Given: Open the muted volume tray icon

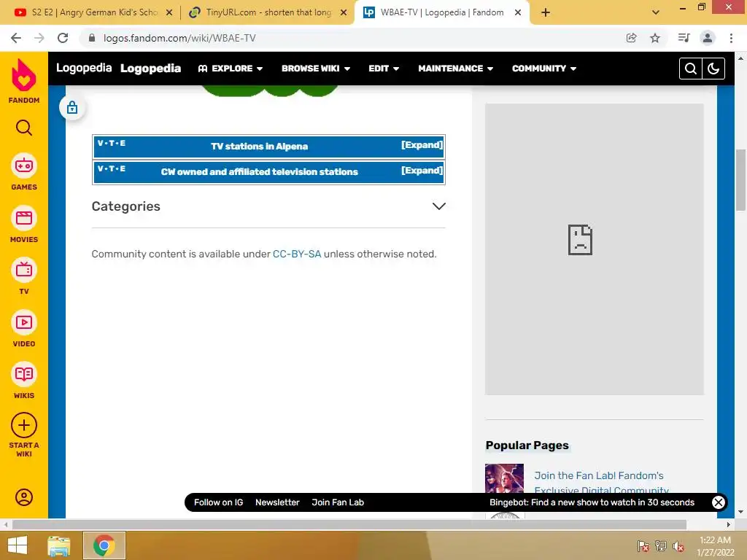Looking at the screenshot, I should click(x=678, y=545).
